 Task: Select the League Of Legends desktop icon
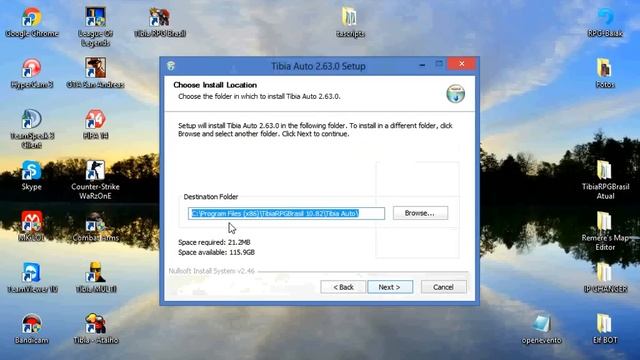coord(95,26)
